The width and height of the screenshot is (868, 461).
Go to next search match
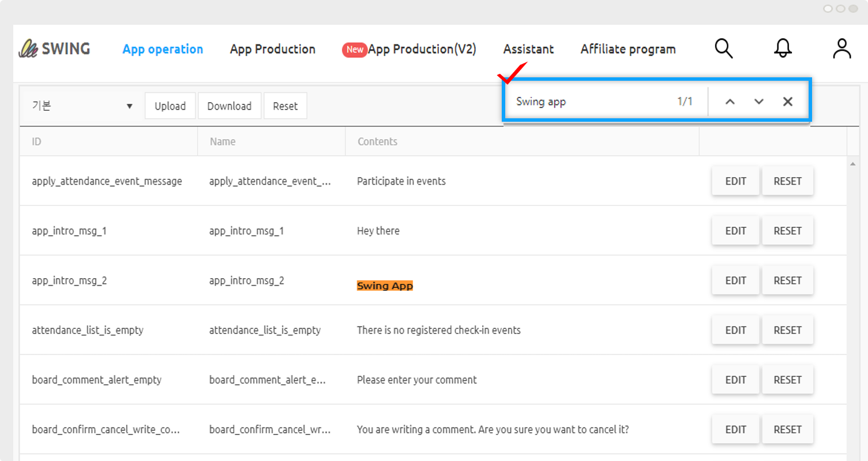(x=758, y=102)
